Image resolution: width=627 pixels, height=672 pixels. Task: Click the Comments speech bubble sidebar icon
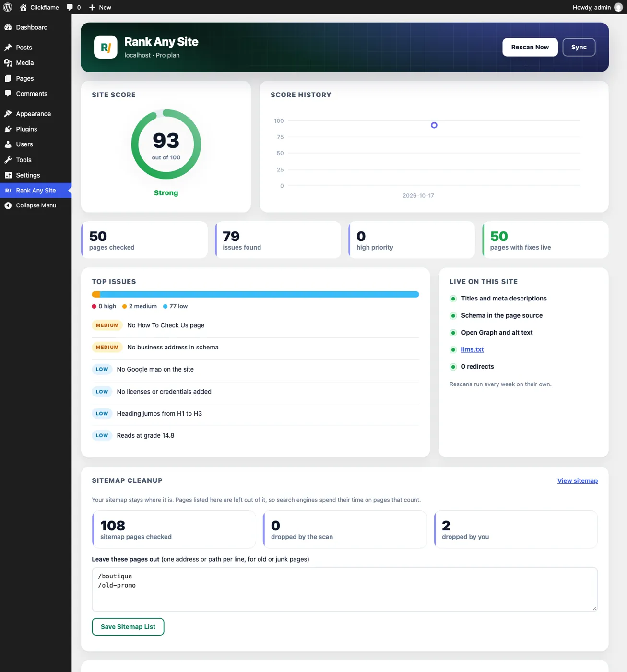(x=8, y=94)
